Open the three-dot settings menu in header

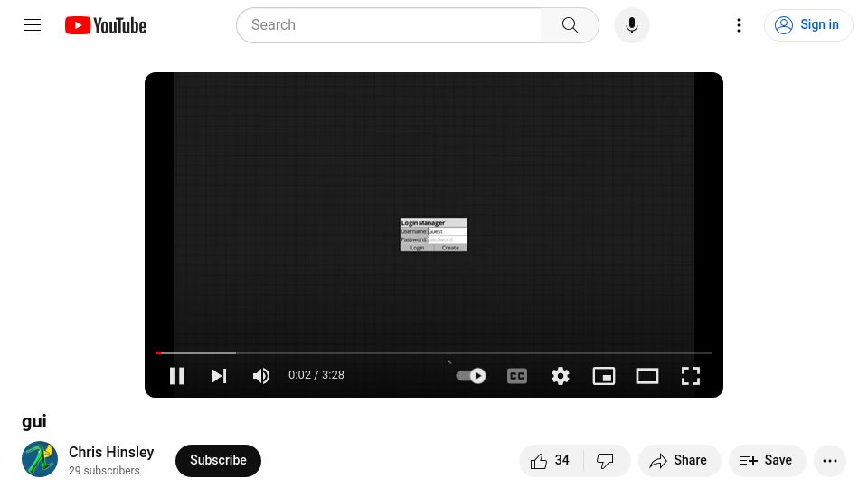tap(739, 25)
